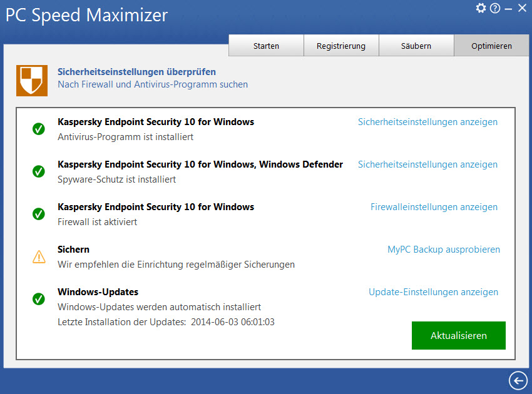Image resolution: width=532 pixels, height=394 pixels.
Task: Click the green Aktualisieren button
Action: click(458, 335)
